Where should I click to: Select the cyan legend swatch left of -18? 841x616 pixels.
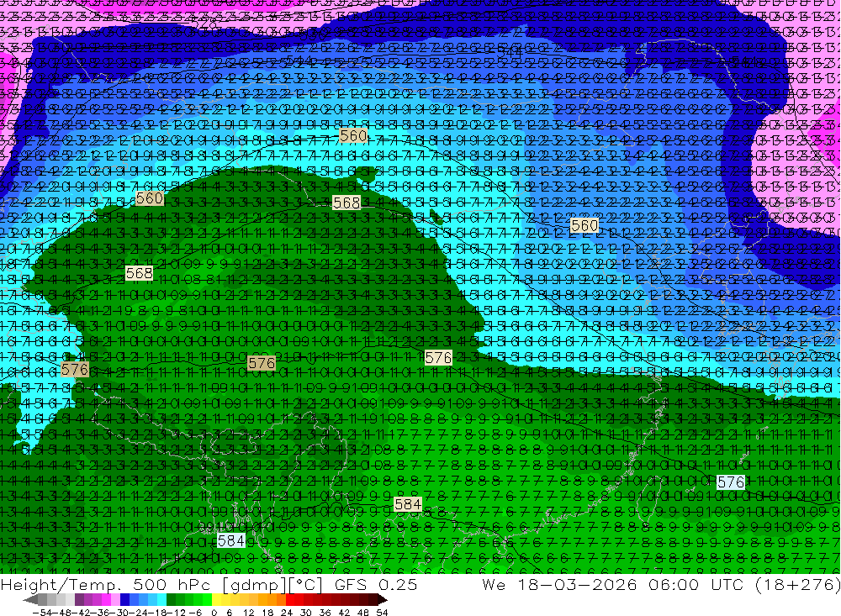161,600
